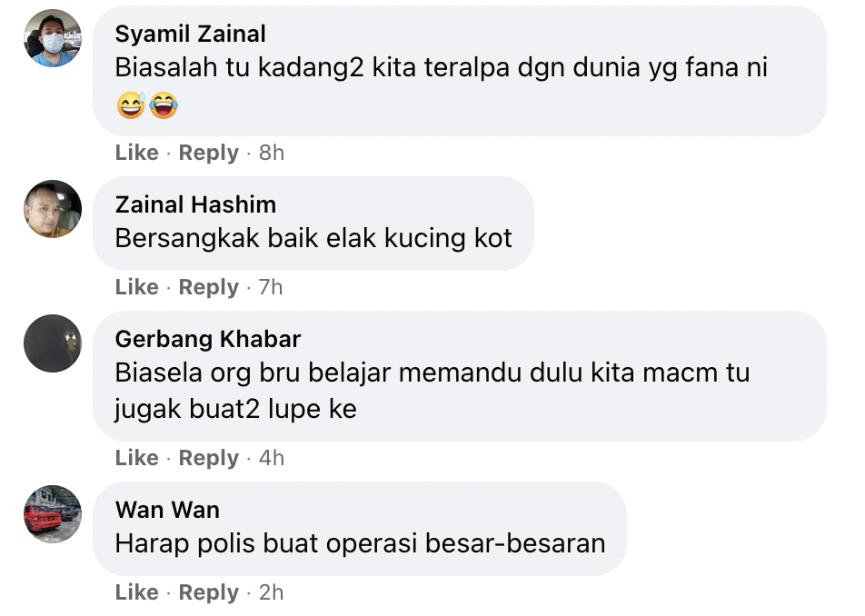Like Wan Wan's comment

136,592
